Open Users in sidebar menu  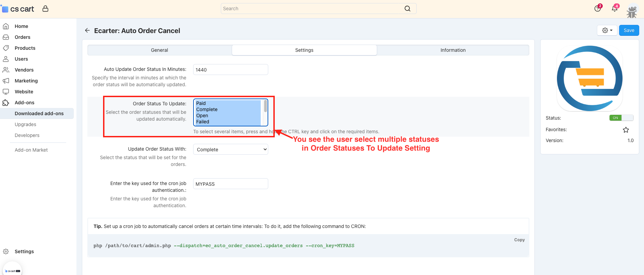pyautogui.click(x=21, y=59)
